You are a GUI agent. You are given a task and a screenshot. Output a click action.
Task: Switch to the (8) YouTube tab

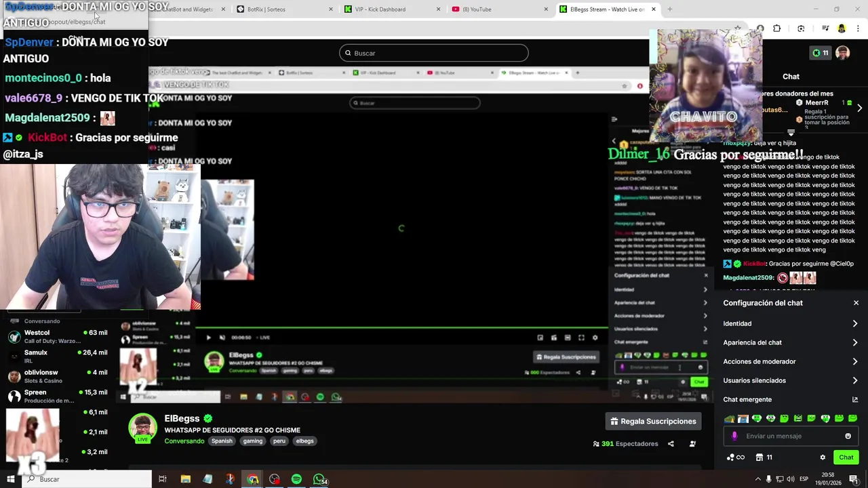point(499,9)
